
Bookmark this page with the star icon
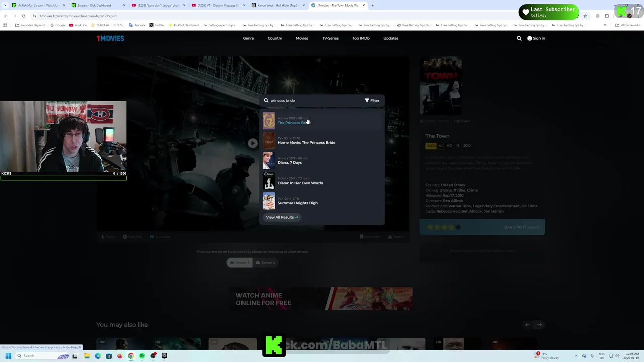[585, 16]
